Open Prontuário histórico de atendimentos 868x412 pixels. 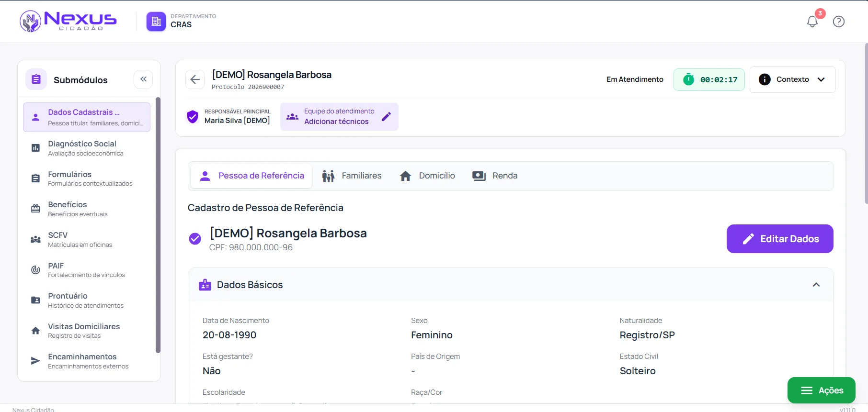(87, 300)
